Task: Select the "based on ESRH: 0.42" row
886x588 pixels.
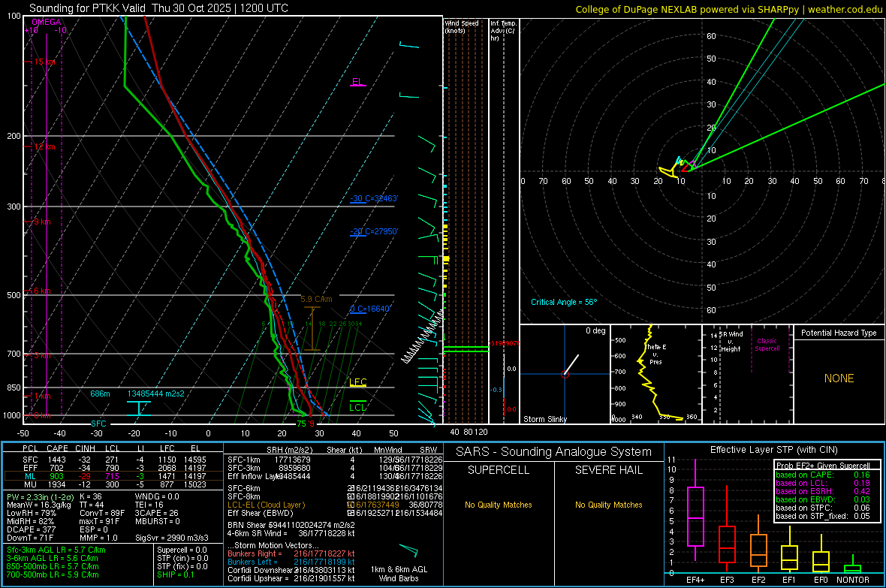Action: tap(823, 491)
